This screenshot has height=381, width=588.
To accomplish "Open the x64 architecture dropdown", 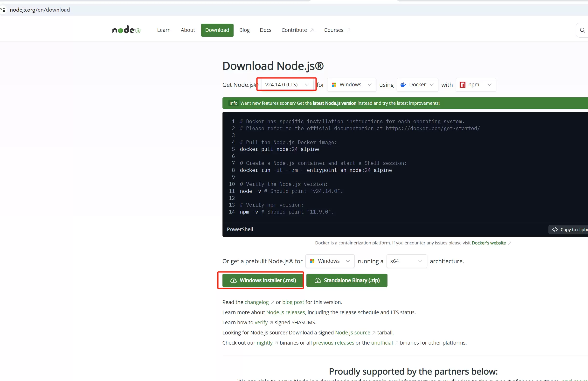I will coord(406,261).
